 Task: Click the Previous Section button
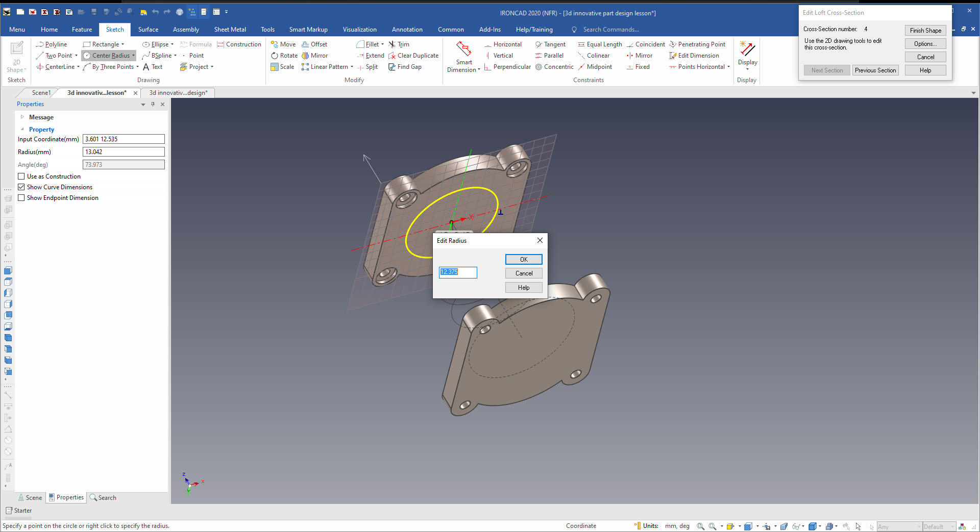click(x=875, y=70)
